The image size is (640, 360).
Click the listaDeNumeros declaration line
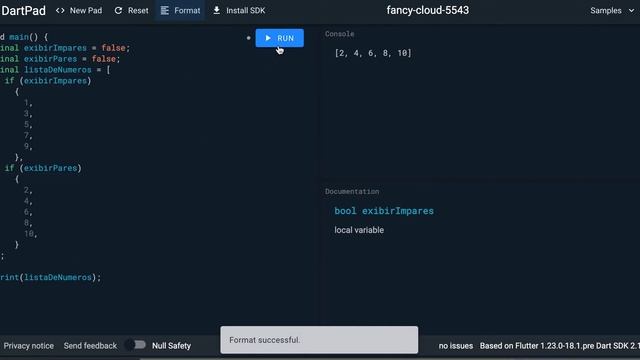pyautogui.click(x=55, y=70)
